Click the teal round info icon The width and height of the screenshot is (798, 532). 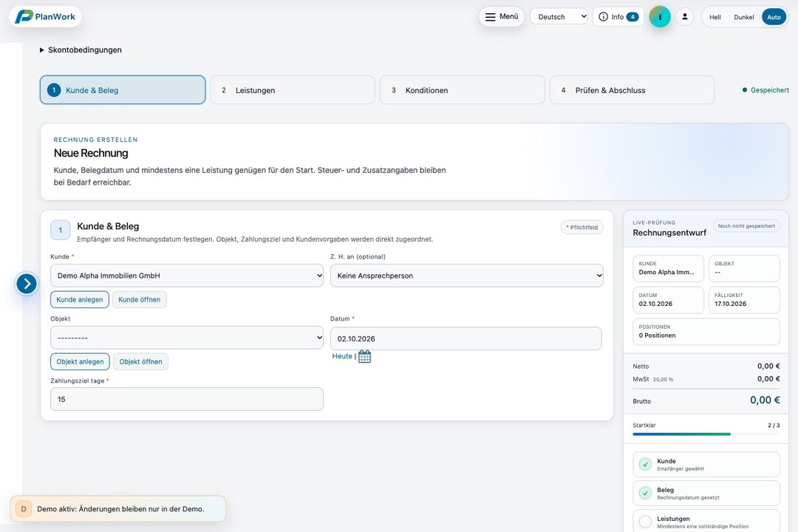(660, 17)
